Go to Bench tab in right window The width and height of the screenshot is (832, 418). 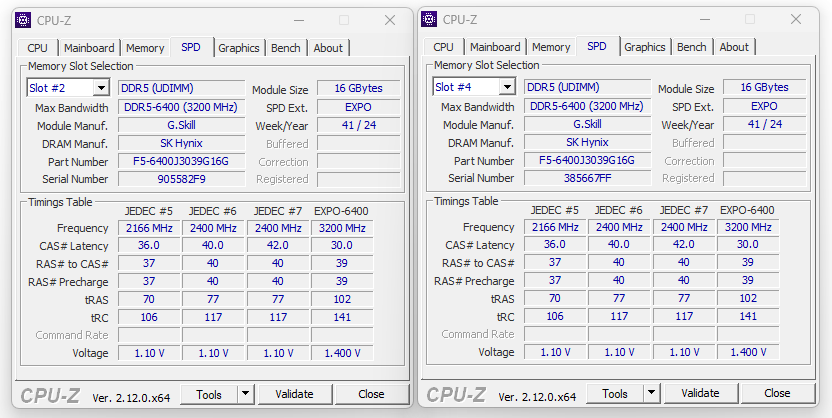[691, 47]
